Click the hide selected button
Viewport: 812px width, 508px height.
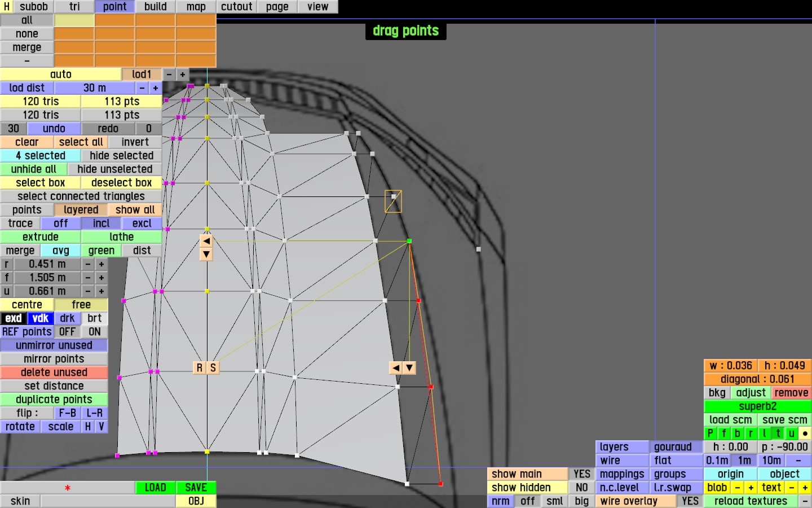[122, 156]
